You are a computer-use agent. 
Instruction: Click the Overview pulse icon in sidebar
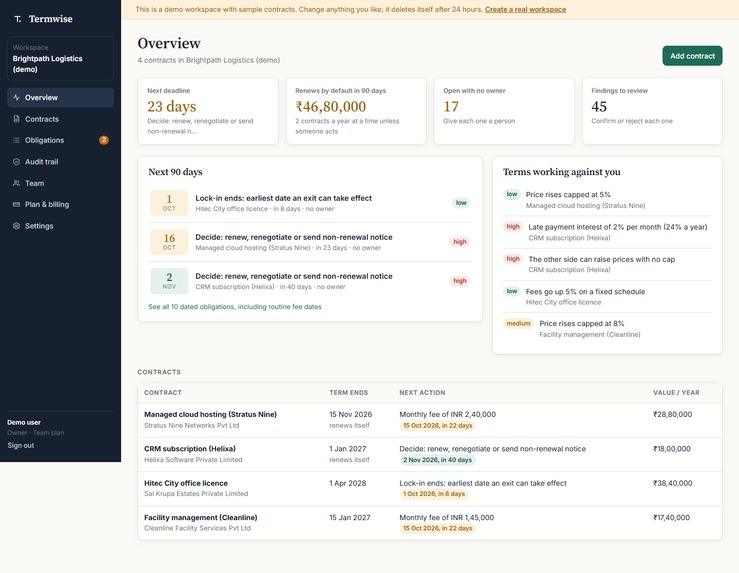pyautogui.click(x=16, y=98)
